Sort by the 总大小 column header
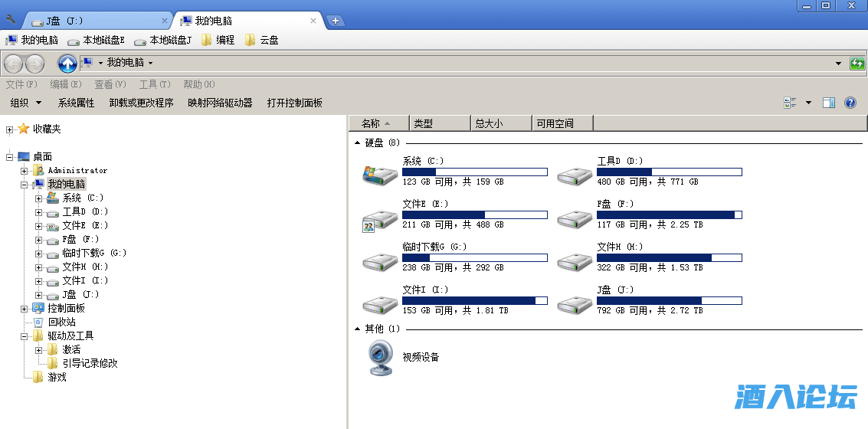Screen dimensions: 868x429 click(500, 123)
